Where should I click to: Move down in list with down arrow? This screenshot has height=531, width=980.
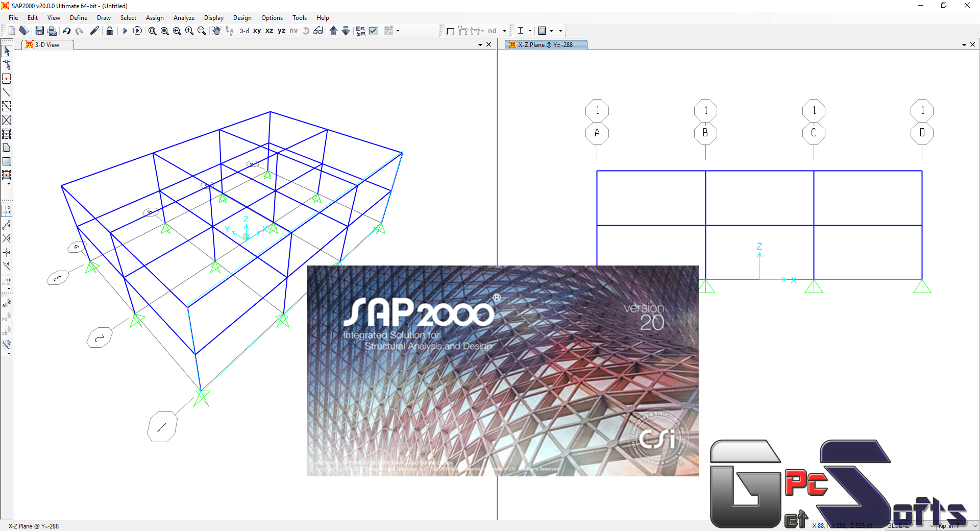pyautogui.click(x=346, y=31)
